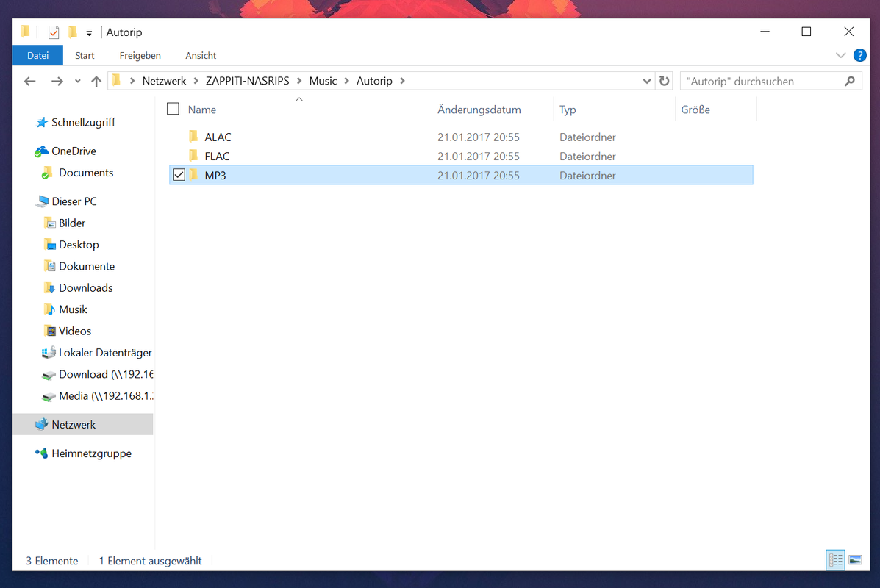Switch to the Ansicht ribbon tab
The image size is (880, 588).
pos(201,56)
